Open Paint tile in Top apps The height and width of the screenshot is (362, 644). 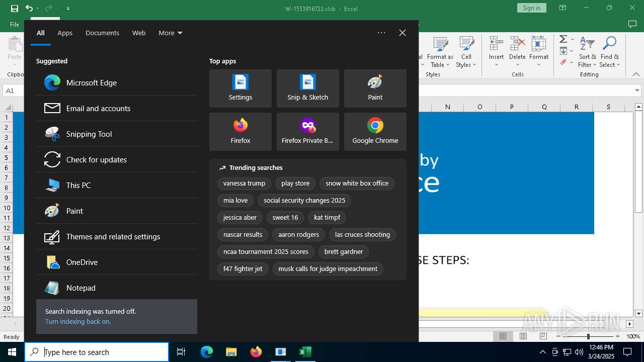[x=375, y=88]
